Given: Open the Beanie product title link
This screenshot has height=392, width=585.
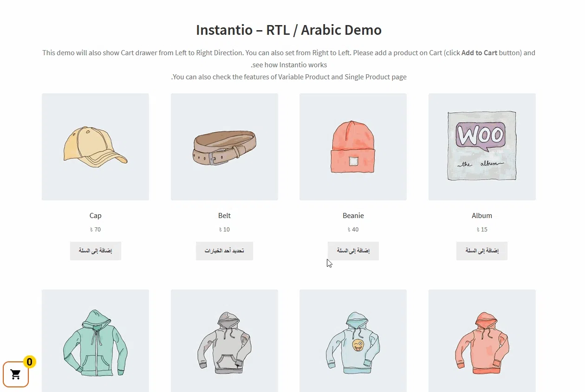Looking at the screenshot, I should click(353, 216).
